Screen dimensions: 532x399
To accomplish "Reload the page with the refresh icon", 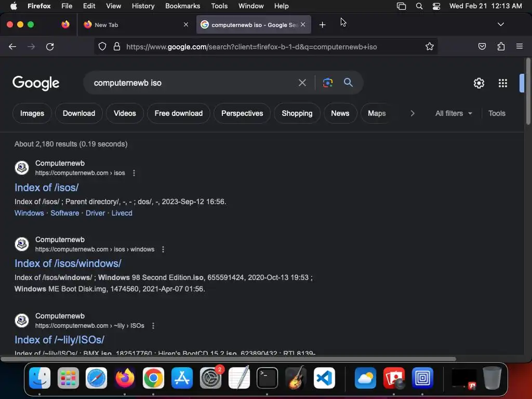I will (x=50, y=46).
